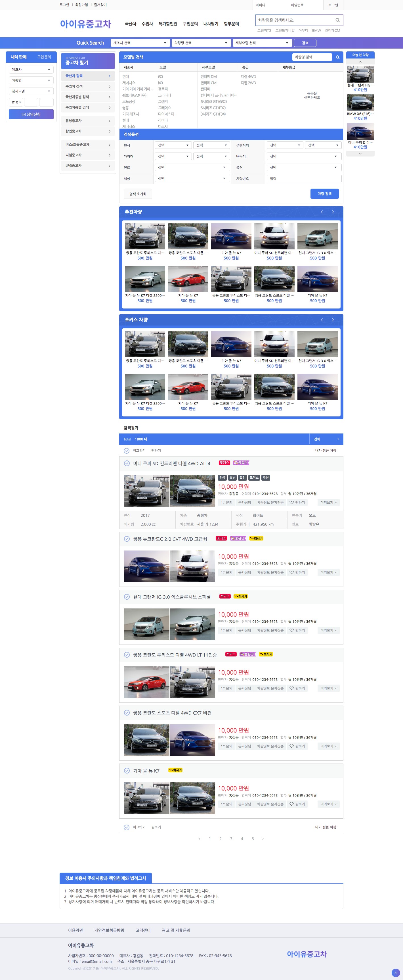Open left sidebar 상세모델 dropdown

[x=31, y=91]
